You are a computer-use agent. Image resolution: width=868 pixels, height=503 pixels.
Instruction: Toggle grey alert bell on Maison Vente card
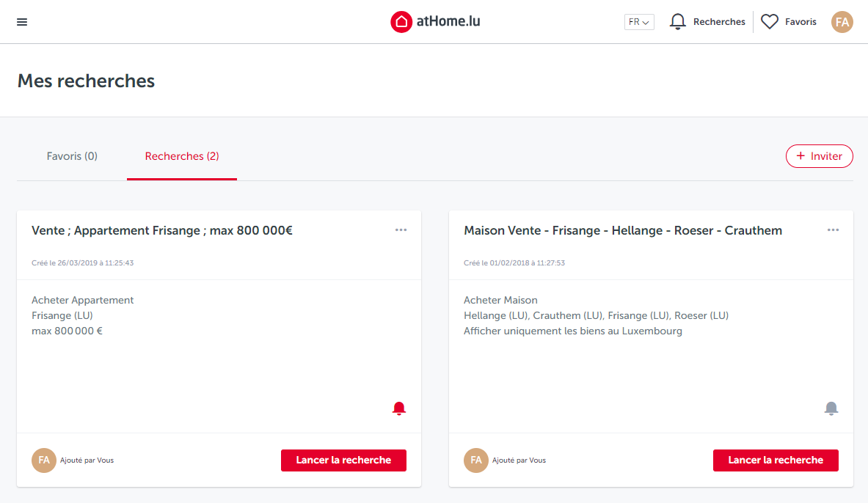tap(831, 408)
